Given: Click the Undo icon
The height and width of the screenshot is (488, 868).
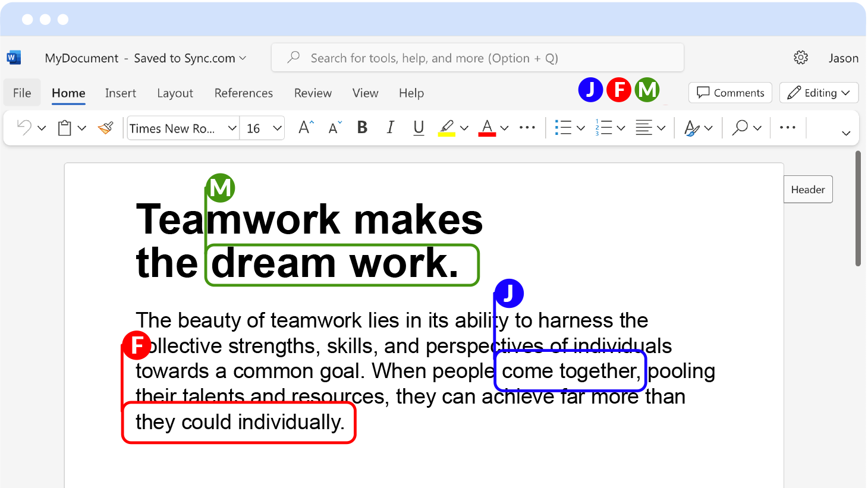Looking at the screenshot, I should [x=23, y=127].
